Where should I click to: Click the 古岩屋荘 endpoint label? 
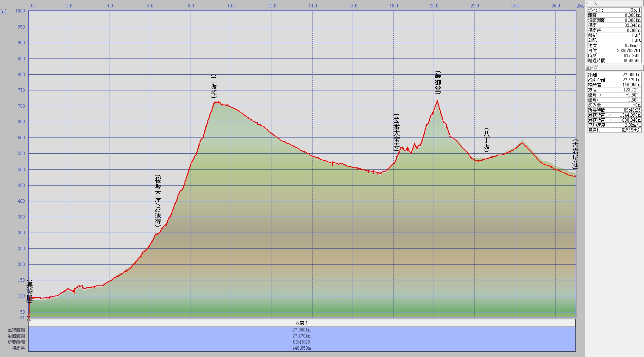pos(575,154)
